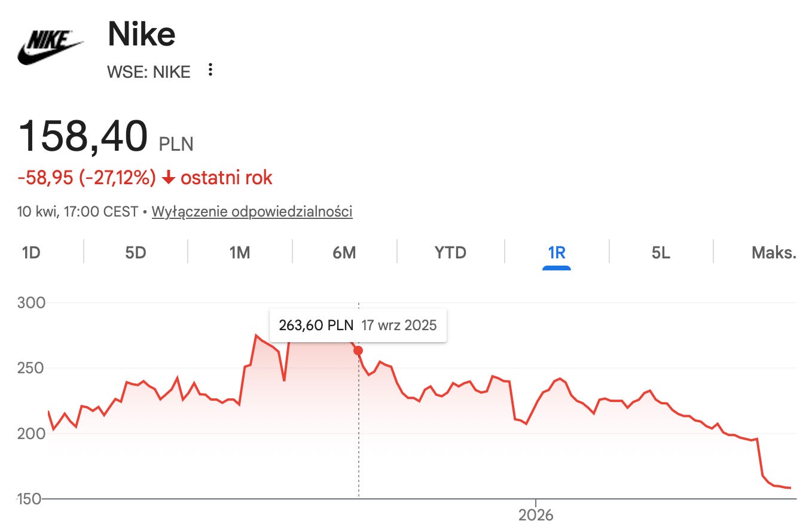This screenshot has width=812, height=530.
Task: Click the red marker dot on the chart
Action: [358, 351]
